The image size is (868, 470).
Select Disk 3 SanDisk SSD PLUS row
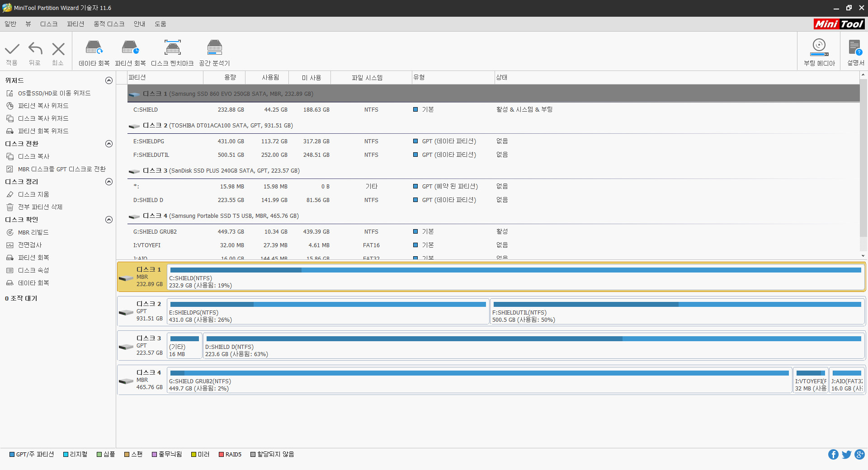[x=493, y=170]
